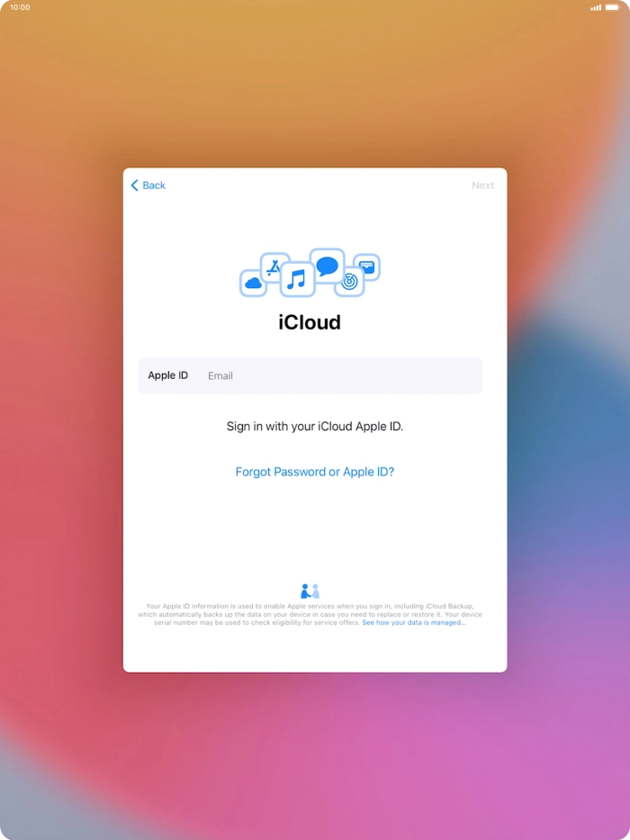The height and width of the screenshot is (840, 630).
Task: Click the iCloud heading text
Action: pyautogui.click(x=310, y=322)
